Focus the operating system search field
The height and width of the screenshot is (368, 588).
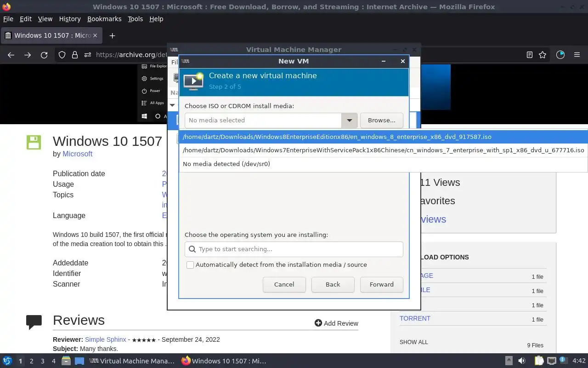click(294, 249)
